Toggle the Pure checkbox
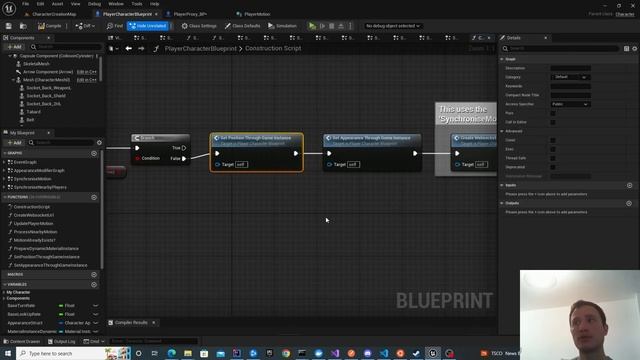This screenshot has width=640, height=360. pos(553,113)
